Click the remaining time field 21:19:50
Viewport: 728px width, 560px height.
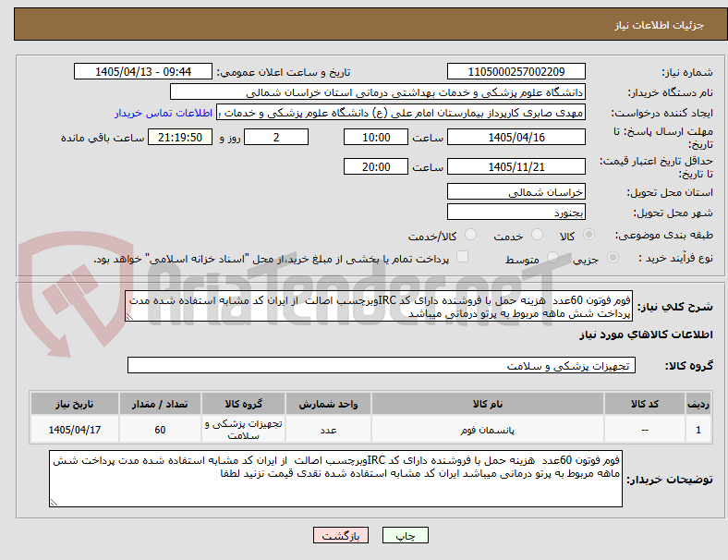tap(180, 137)
